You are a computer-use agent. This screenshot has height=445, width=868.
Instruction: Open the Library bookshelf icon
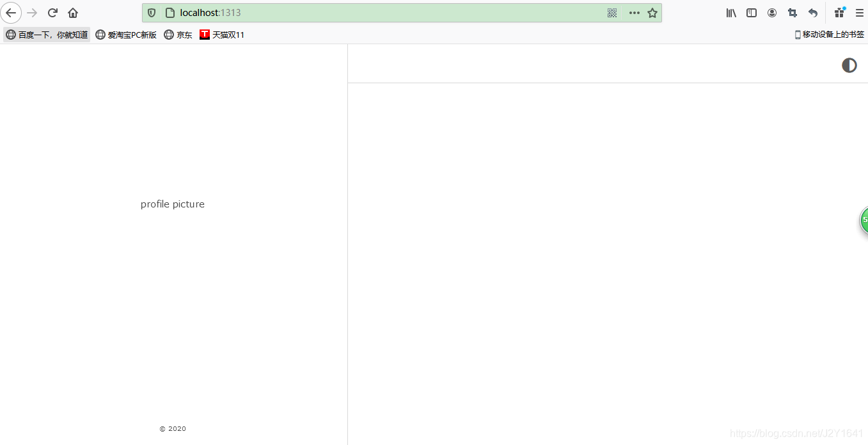coord(731,13)
